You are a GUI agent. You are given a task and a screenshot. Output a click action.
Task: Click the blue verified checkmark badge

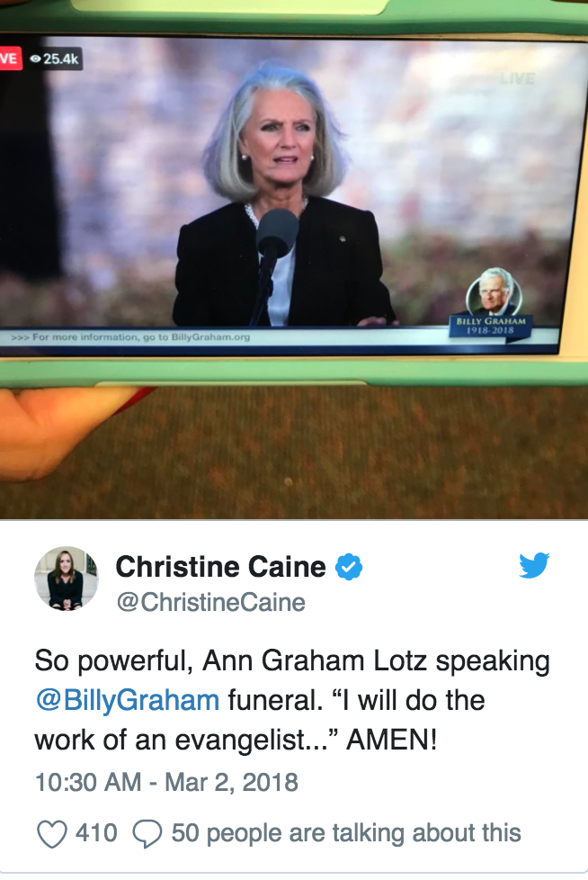349,567
